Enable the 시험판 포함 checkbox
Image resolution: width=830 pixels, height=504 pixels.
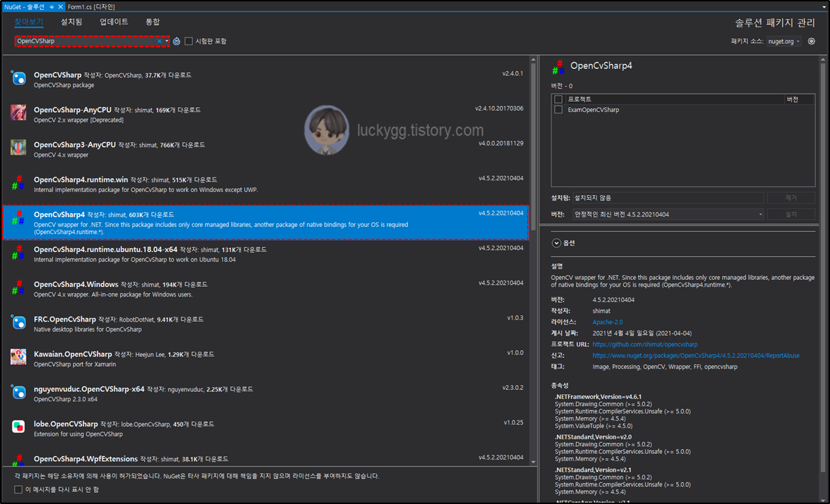point(188,40)
